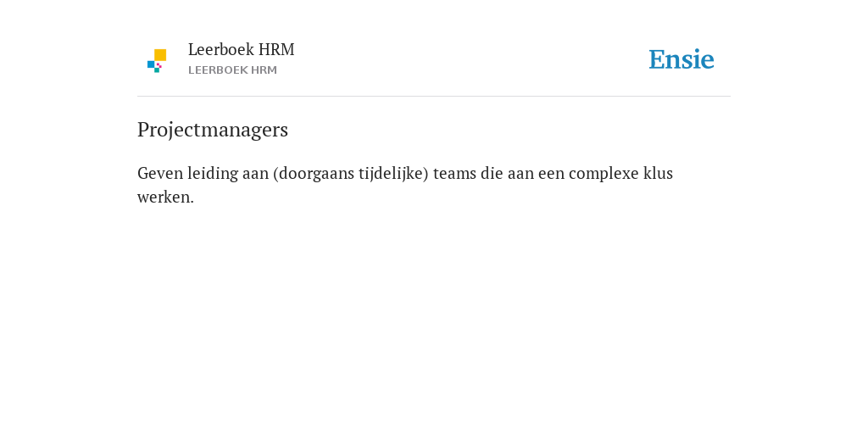Click the small pink squares in logo

(x=159, y=65)
